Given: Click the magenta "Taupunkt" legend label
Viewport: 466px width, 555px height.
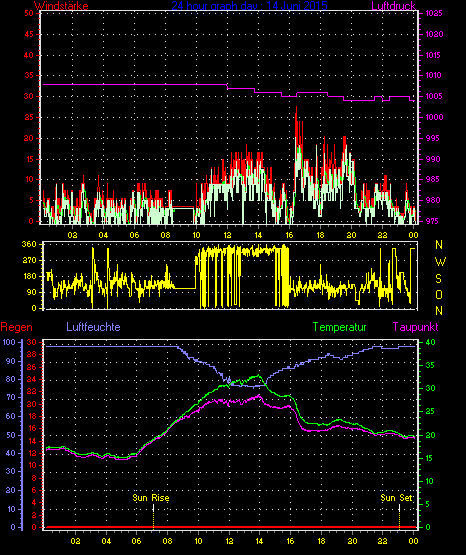Looking at the screenshot, I should tap(415, 327).
